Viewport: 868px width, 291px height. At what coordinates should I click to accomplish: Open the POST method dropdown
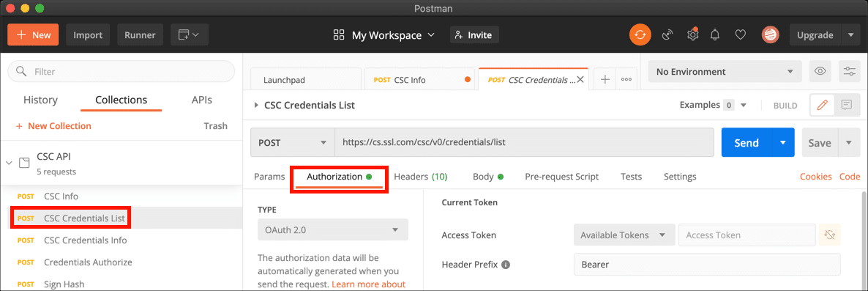point(292,142)
